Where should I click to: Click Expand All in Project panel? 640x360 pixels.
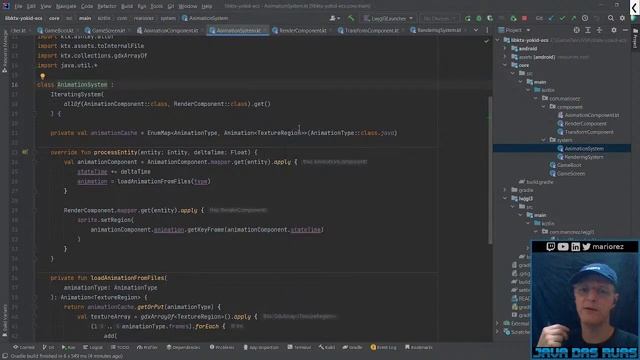(x=588, y=30)
